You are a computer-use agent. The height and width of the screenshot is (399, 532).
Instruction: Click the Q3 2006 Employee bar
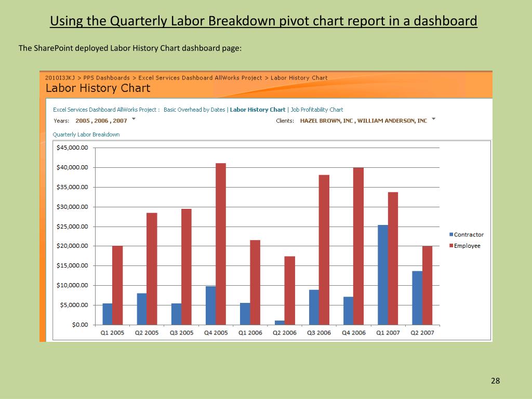click(x=324, y=250)
